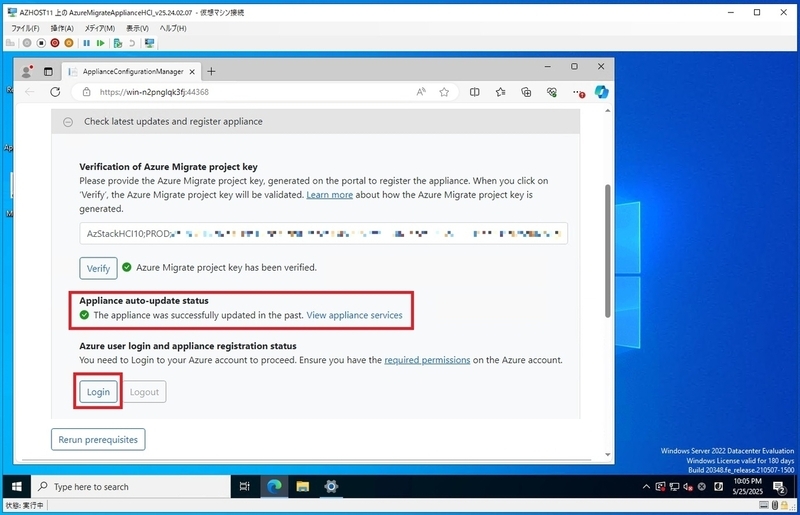Open View appliance services link
Viewport: 800px width, 515px height.
pyautogui.click(x=354, y=315)
